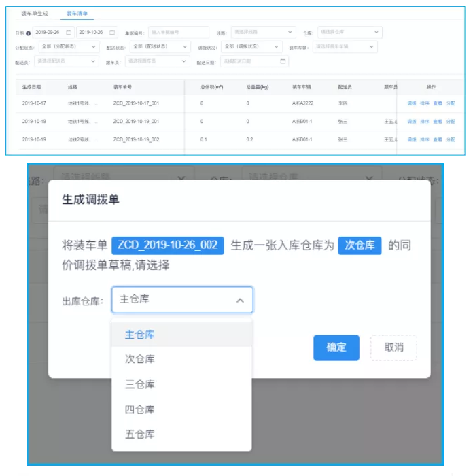Open the 跟车员 dropdown
The image size is (473, 476).
click(157, 61)
